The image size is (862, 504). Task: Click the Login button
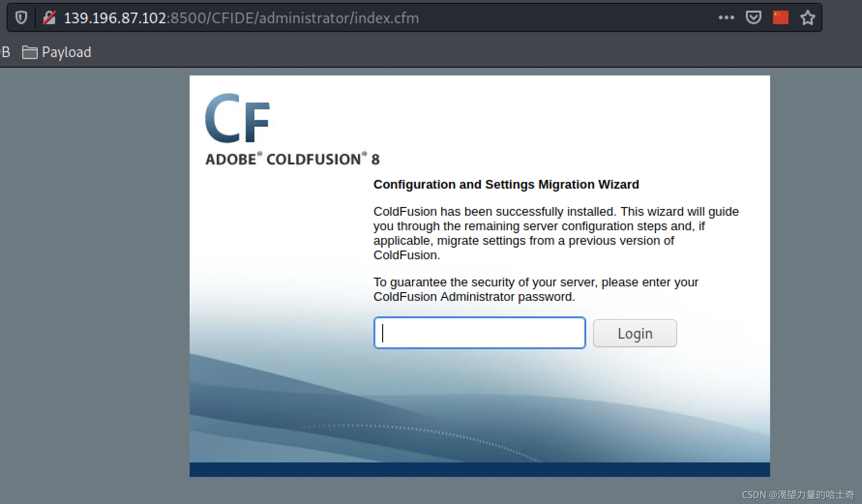635,333
